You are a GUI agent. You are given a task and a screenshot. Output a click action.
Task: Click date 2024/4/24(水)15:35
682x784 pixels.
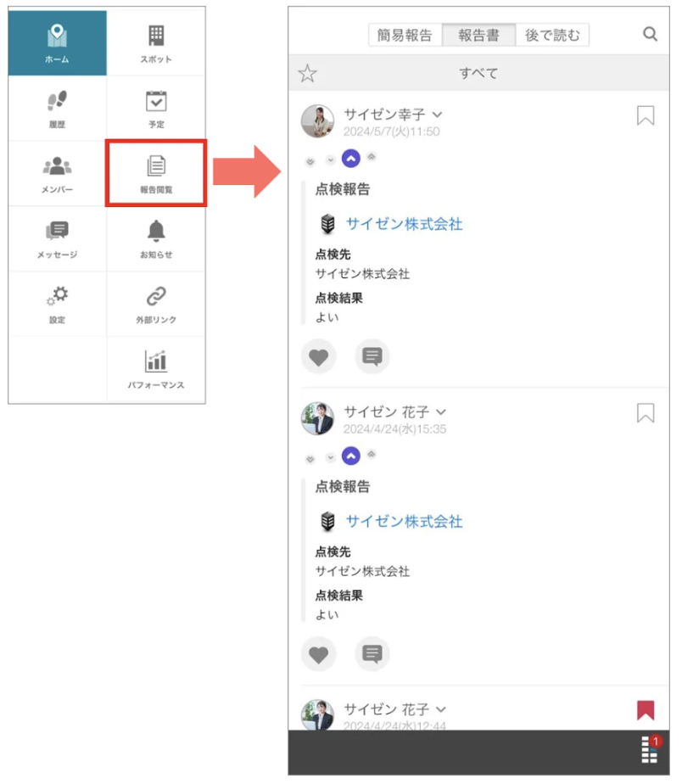394,429
